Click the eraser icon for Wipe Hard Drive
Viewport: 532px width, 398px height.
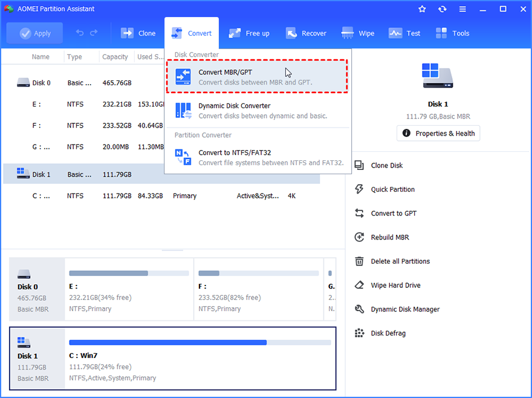(x=359, y=285)
